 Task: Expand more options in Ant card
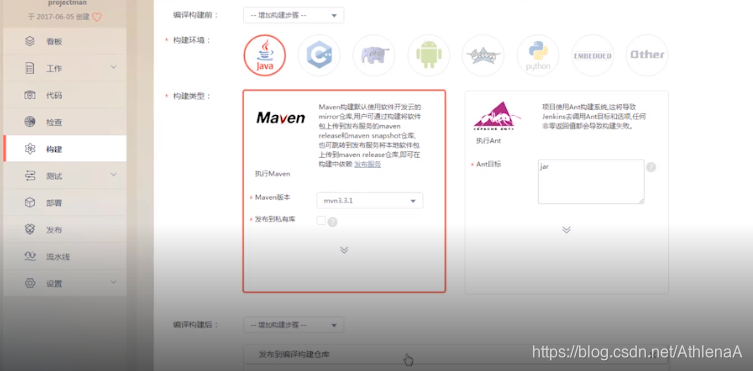pyautogui.click(x=566, y=229)
